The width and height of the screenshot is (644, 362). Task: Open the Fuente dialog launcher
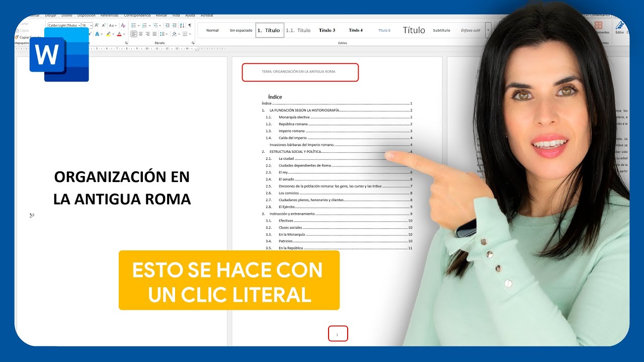126,43
